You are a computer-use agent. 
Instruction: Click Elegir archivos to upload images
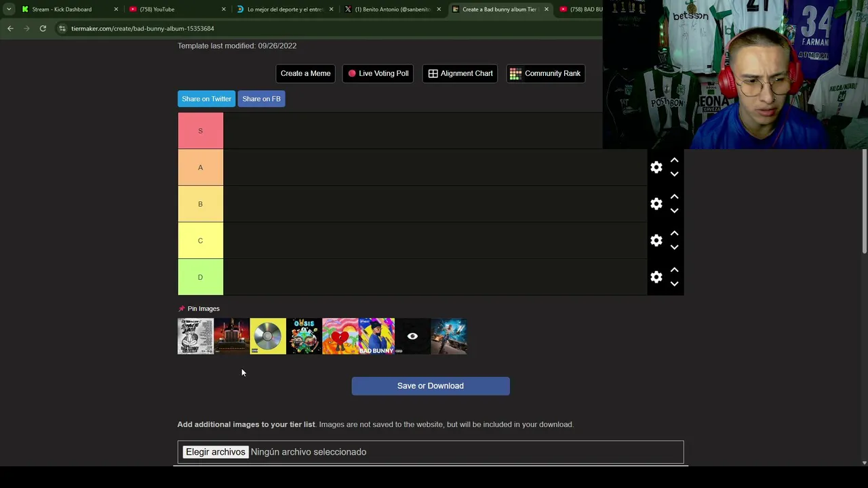click(x=216, y=452)
